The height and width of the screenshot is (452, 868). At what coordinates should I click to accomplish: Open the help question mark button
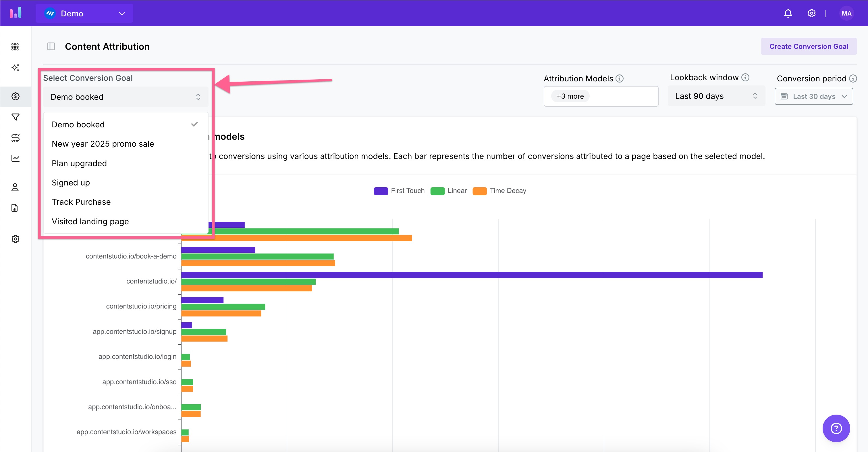(836, 428)
